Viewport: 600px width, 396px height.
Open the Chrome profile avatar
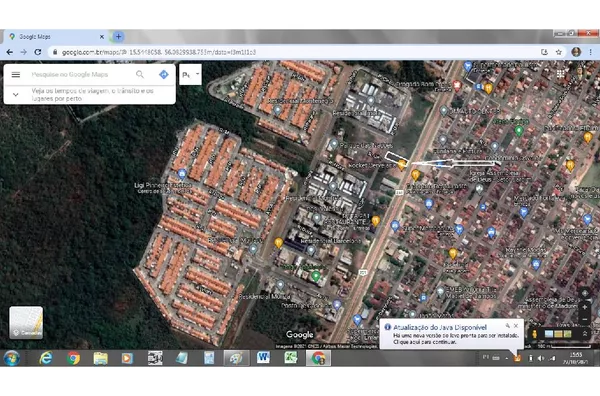pos(576,52)
